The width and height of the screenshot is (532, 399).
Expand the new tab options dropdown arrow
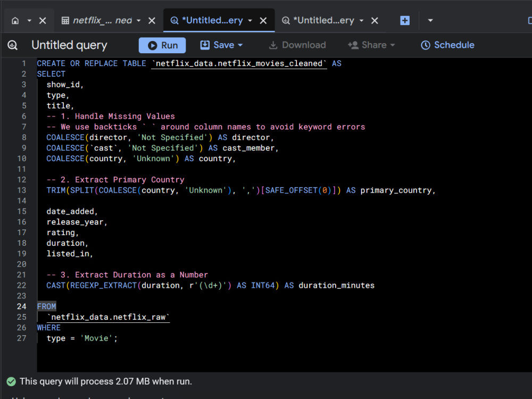(x=430, y=21)
